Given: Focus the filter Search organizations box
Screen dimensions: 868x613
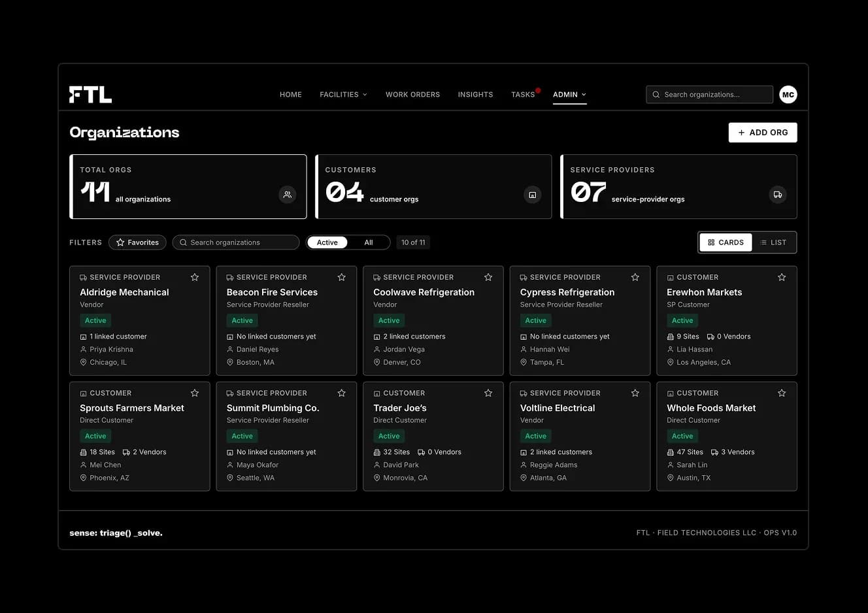Looking at the screenshot, I should pyautogui.click(x=236, y=242).
